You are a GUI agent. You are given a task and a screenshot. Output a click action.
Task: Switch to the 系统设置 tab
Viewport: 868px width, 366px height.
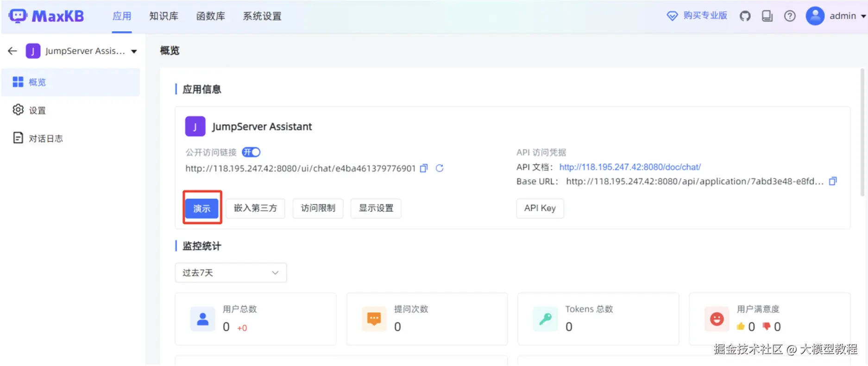click(262, 16)
